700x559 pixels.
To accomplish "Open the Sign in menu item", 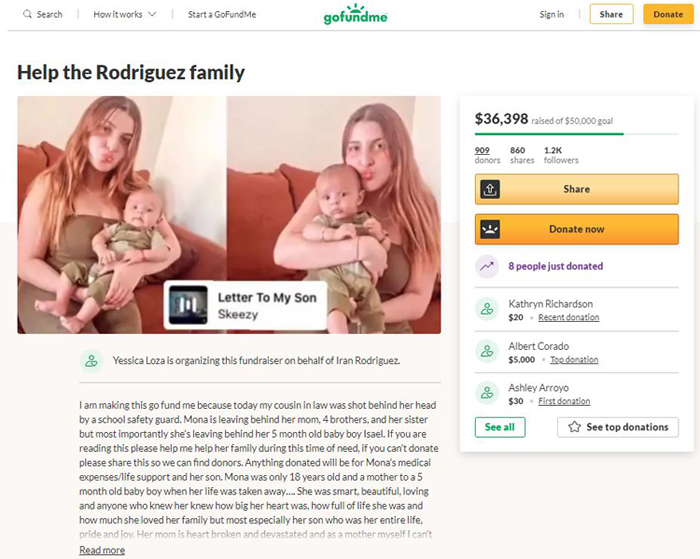I will [551, 14].
